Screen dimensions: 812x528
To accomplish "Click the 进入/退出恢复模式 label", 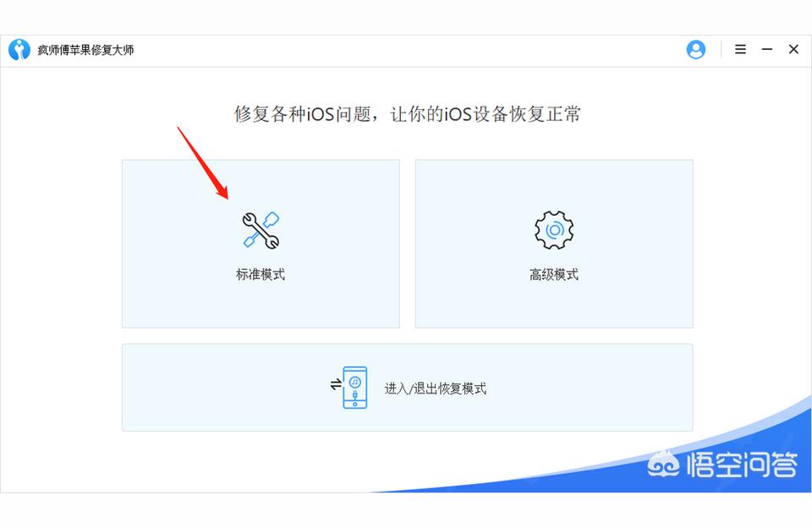I will click(x=436, y=388).
